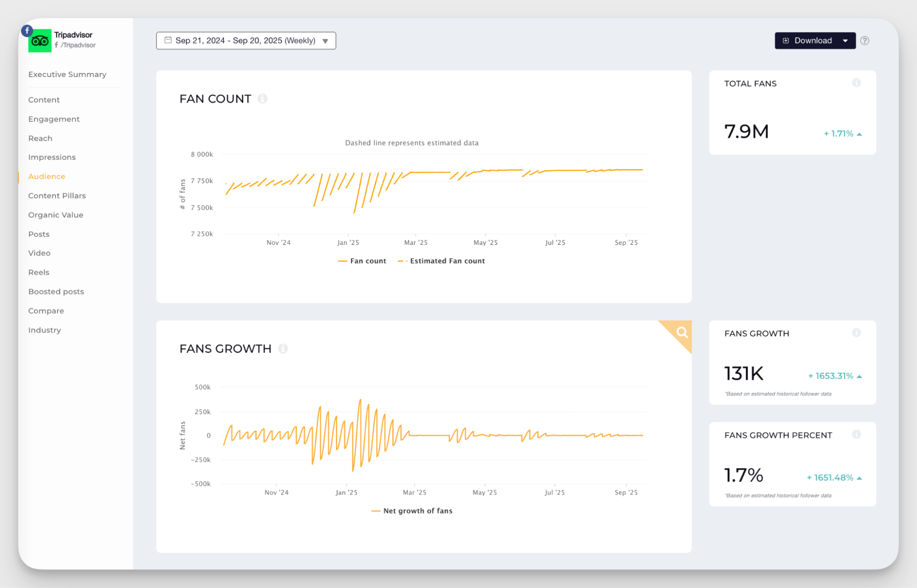Click the Fan Count info icon
This screenshot has height=588, width=917.
click(262, 99)
